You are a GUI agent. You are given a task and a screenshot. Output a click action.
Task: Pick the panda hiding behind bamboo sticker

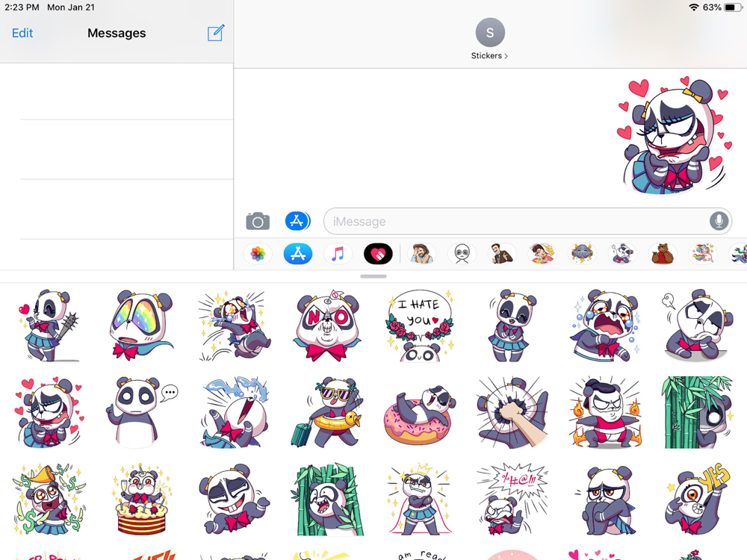pos(698,412)
